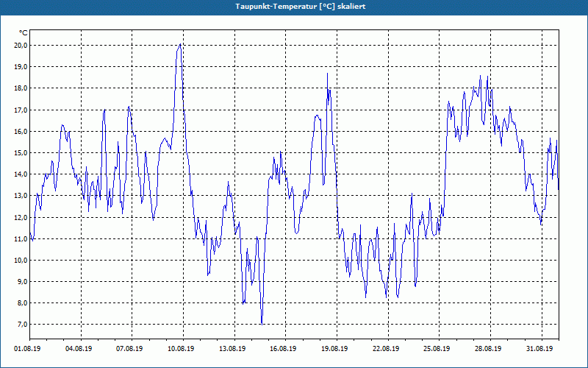Screen dimensions: 588x368
Task: Select the 12,0 y-axis value
Action: click(x=21, y=217)
